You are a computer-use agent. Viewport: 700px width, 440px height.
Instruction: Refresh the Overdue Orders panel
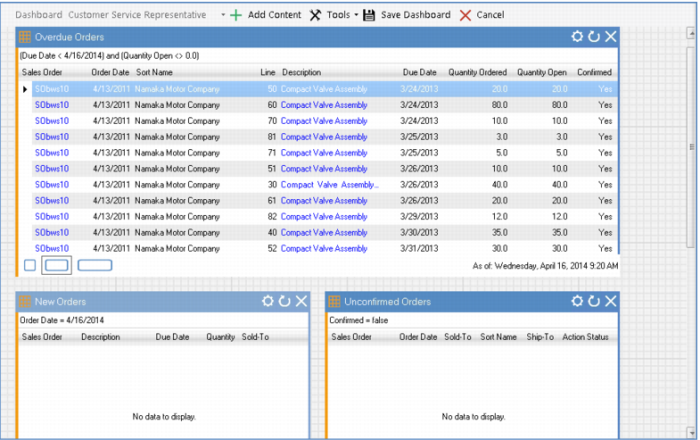pyautogui.click(x=594, y=37)
